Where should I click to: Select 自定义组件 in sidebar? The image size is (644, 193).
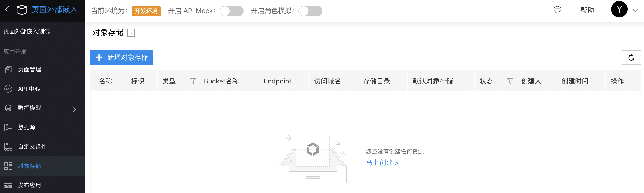coord(42,147)
